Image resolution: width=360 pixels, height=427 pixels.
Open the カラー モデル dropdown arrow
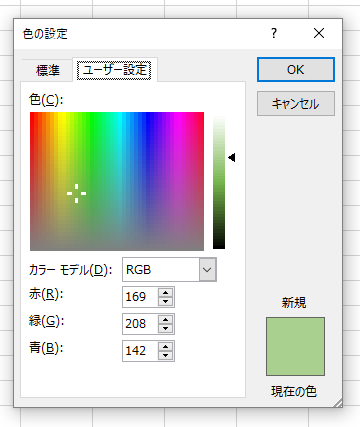(207, 269)
